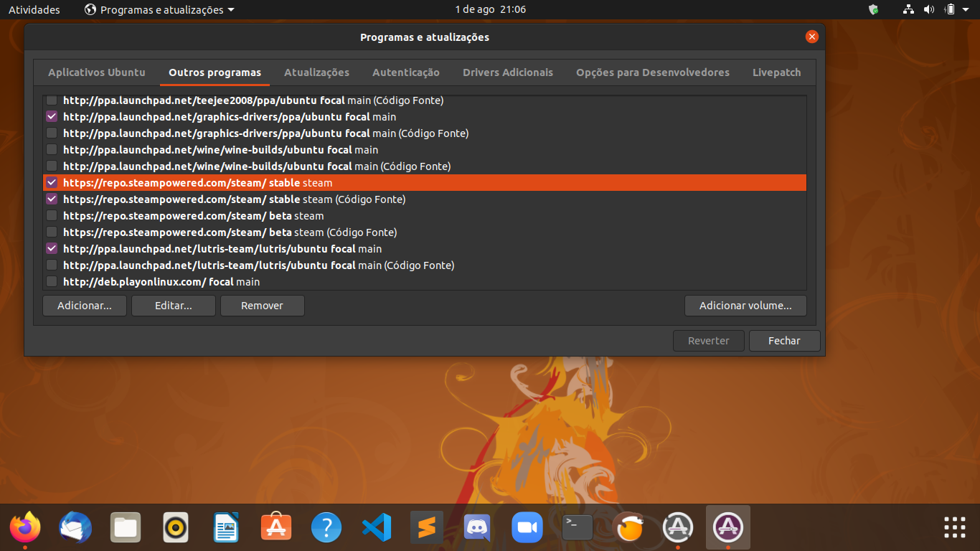Enable deb.playonlinux.com focal main source
Screen dimensions: 980x551
52,281
